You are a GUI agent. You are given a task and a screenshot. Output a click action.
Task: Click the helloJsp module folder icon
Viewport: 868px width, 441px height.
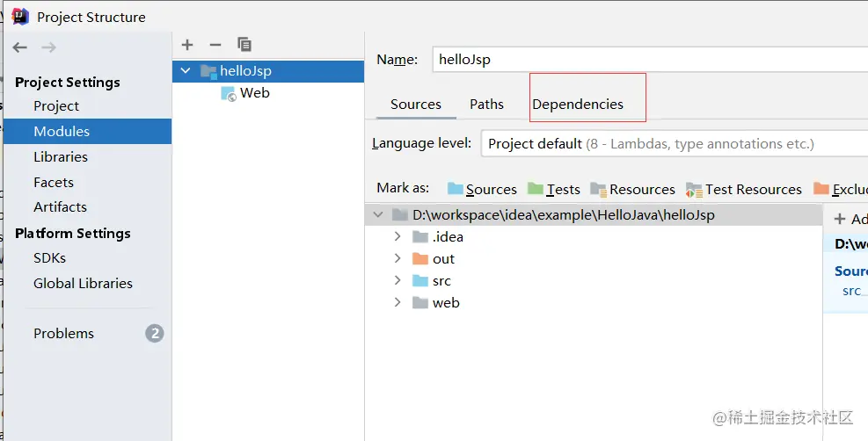click(208, 71)
